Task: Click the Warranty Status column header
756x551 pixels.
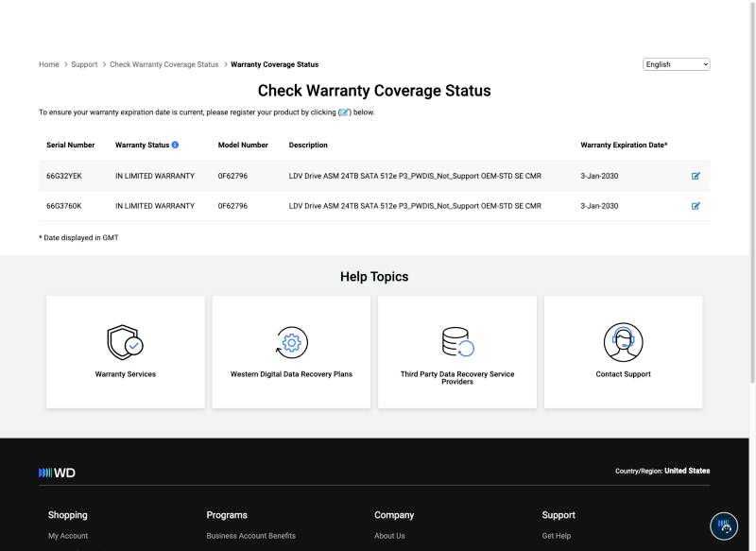Action: pos(143,146)
